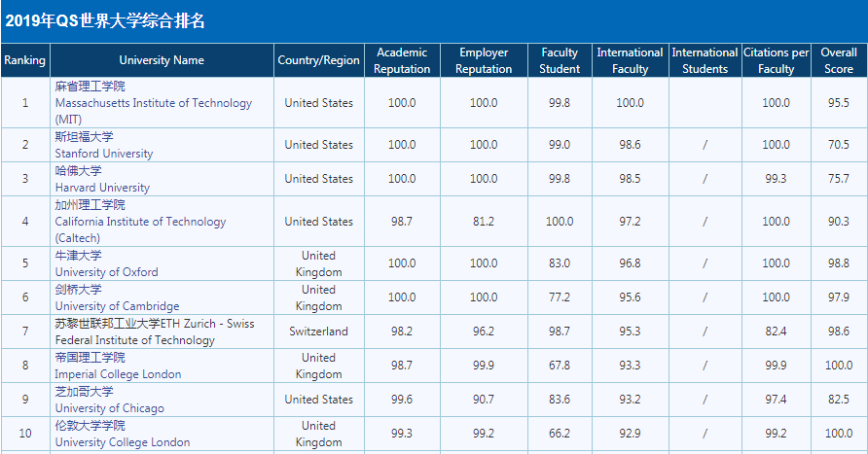Screen dimensions: 868x454
Task: Select the Country/Region column header
Action: [318, 60]
